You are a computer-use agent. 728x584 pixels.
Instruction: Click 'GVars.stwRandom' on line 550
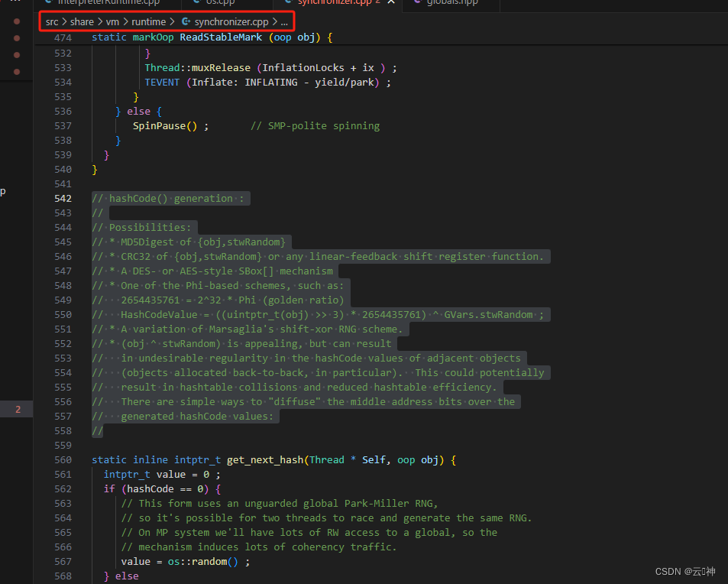[x=488, y=314]
